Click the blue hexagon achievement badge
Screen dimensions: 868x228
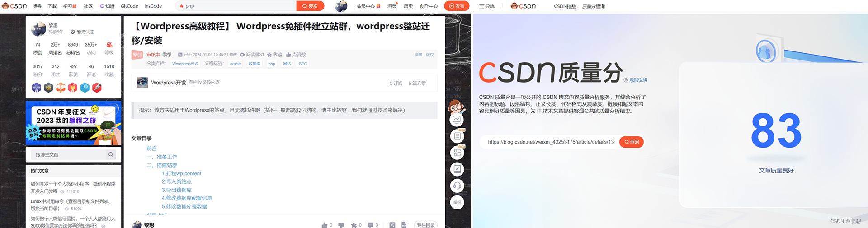(85, 88)
